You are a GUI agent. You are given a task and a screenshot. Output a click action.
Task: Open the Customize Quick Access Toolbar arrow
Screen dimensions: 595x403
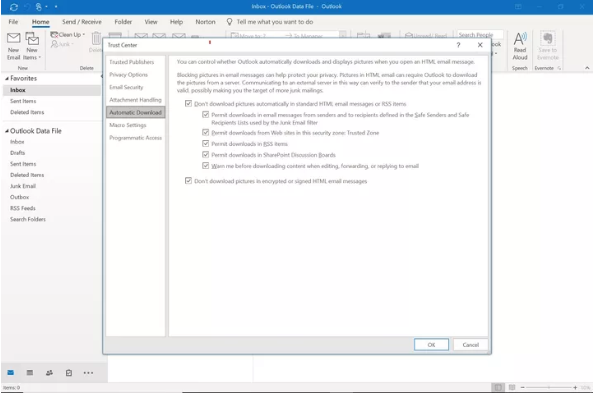pyautogui.click(x=56, y=7)
